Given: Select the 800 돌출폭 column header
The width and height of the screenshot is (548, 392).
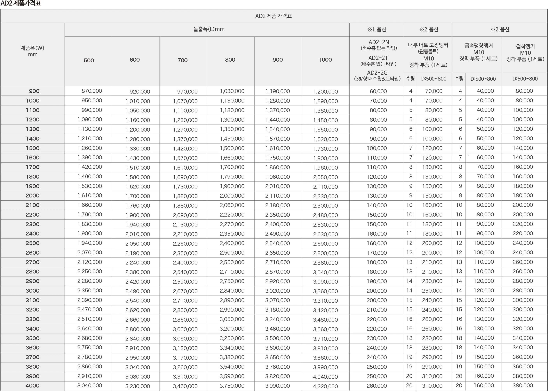Looking at the screenshot, I should click(x=230, y=60).
